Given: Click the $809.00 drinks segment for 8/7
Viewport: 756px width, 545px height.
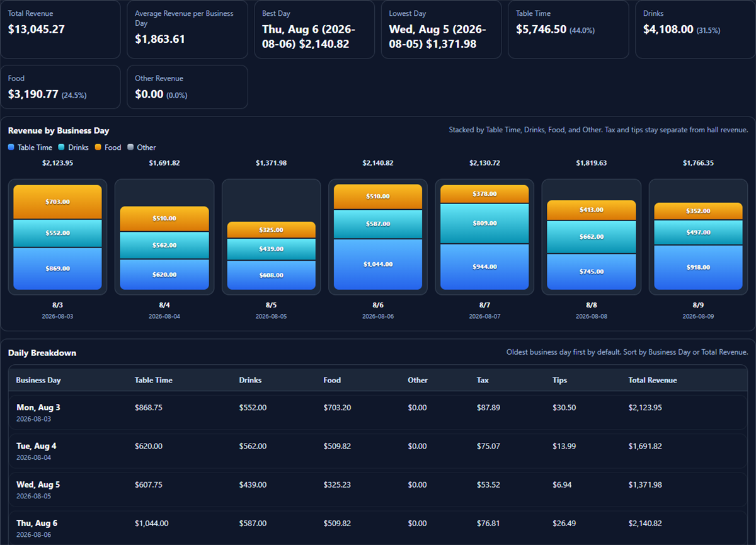Looking at the screenshot, I should coord(484,224).
